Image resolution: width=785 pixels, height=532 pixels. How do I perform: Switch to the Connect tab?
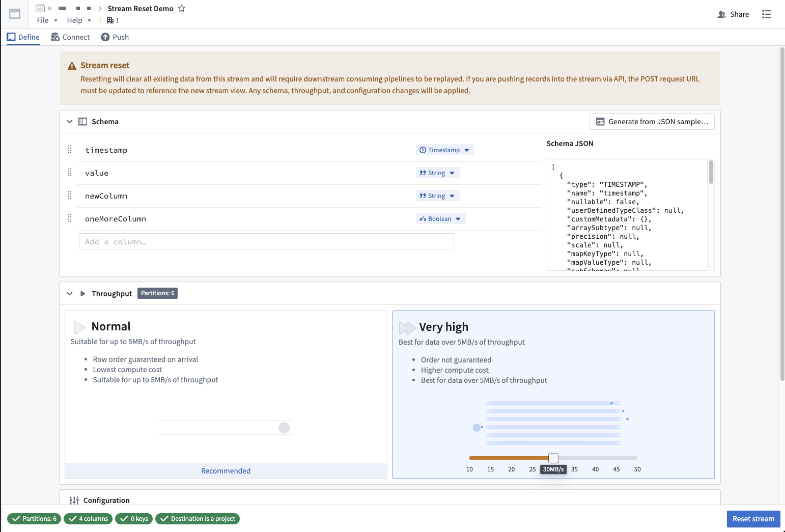pyautogui.click(x=70, y=37)
